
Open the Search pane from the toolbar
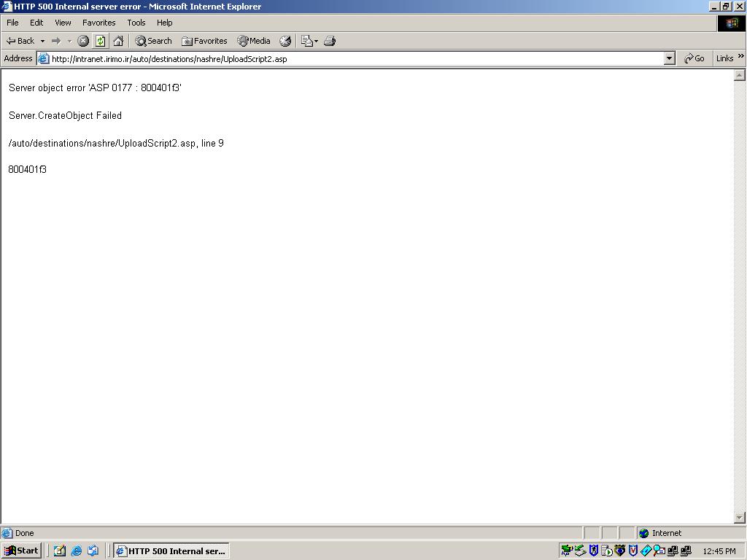click(153, 41)
